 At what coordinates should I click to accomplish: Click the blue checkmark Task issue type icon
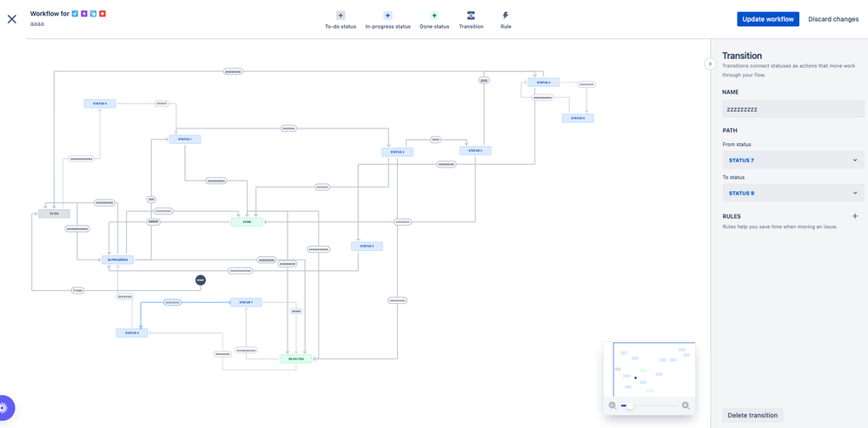tap(76, 13)
